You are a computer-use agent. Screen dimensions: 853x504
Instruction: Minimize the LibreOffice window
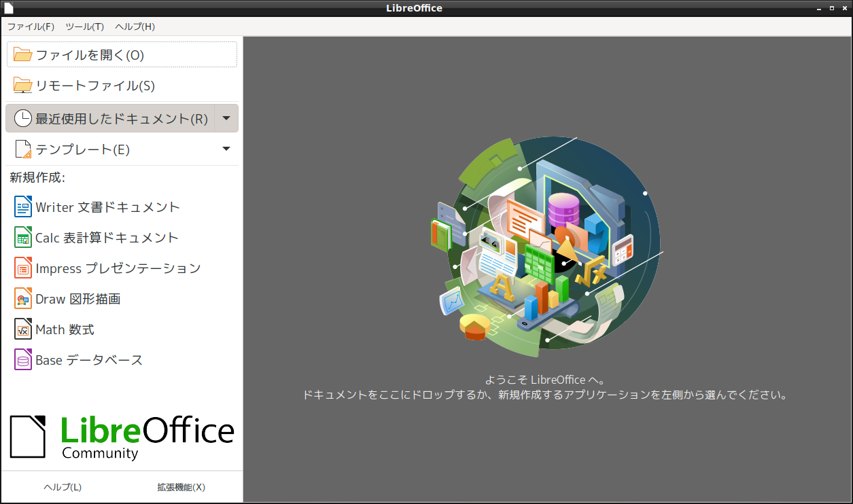coord(818,8)
